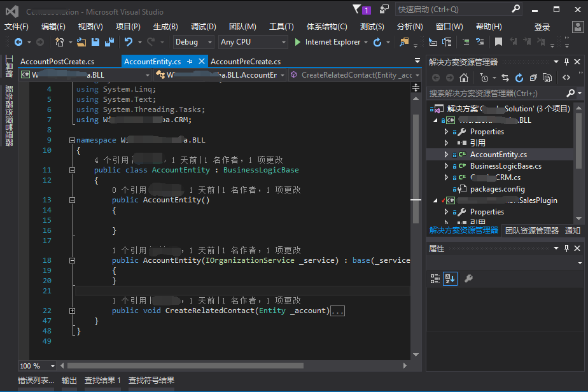Click the editor horizontal scrollbar thumb
This screenshot has width=588, height=392.
point(185,365)
